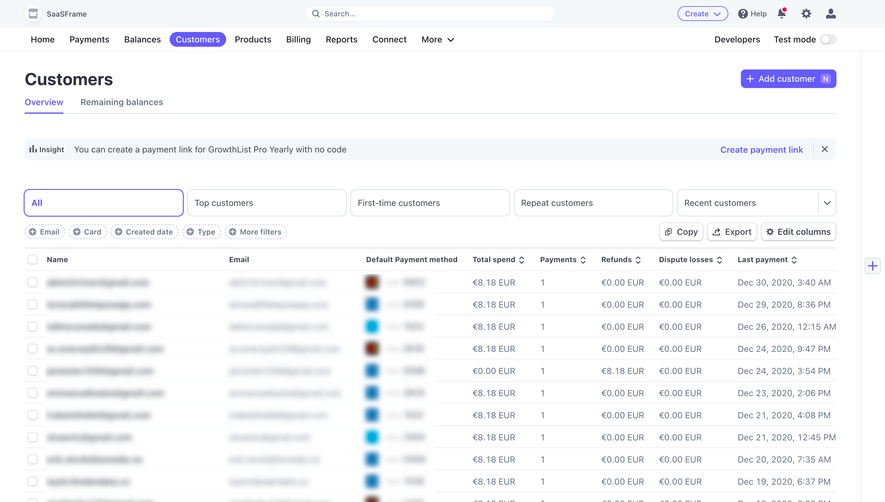Open the notifications bell icon
This screenshot has height=502, width=885.
(782, 14)
